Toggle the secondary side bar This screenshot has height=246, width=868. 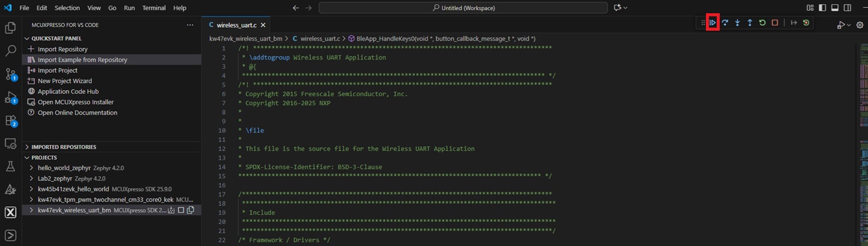(x=848, y=8)
